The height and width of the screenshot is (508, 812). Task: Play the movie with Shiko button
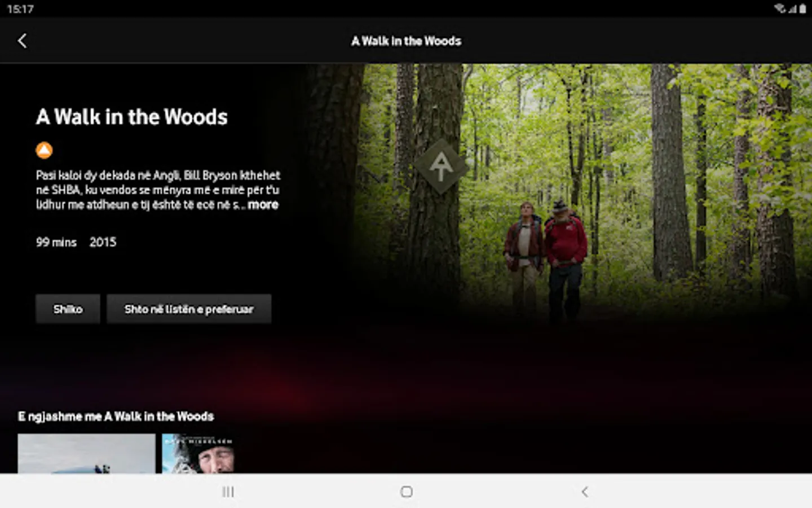coord(68,309)
